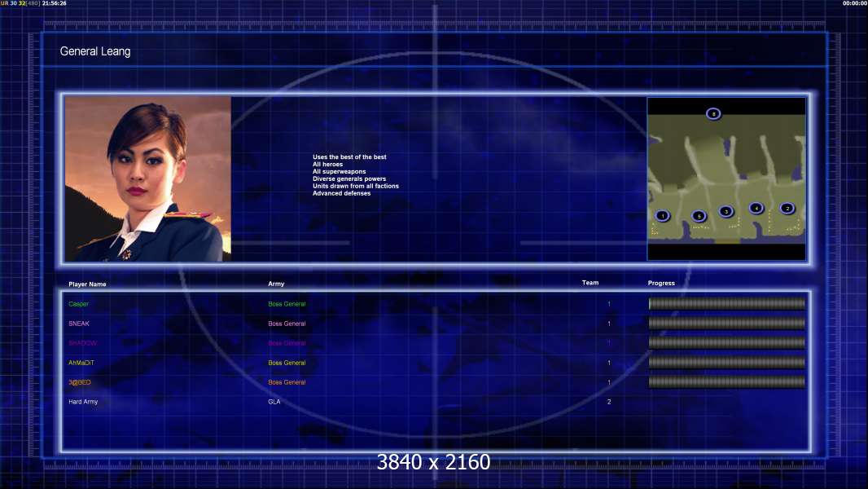Click the 21:56:26 clock readout
The height and width of the screenshot is (489, 868).
55,3
